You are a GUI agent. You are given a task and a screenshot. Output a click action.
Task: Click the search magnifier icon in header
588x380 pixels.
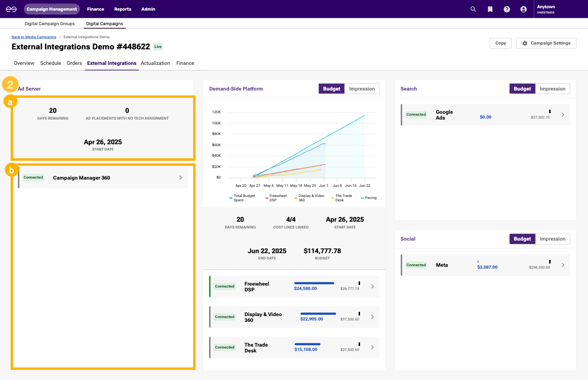[473, 9]
